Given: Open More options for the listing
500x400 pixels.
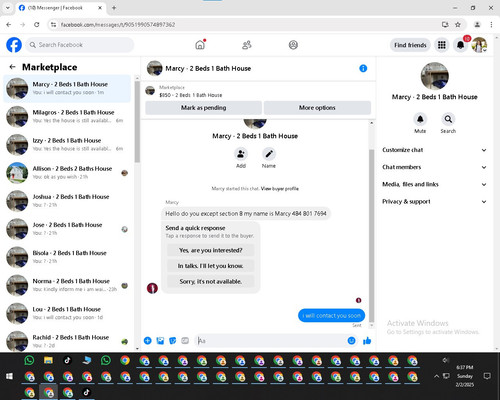Looking at the screenshot, I should 317,108.
